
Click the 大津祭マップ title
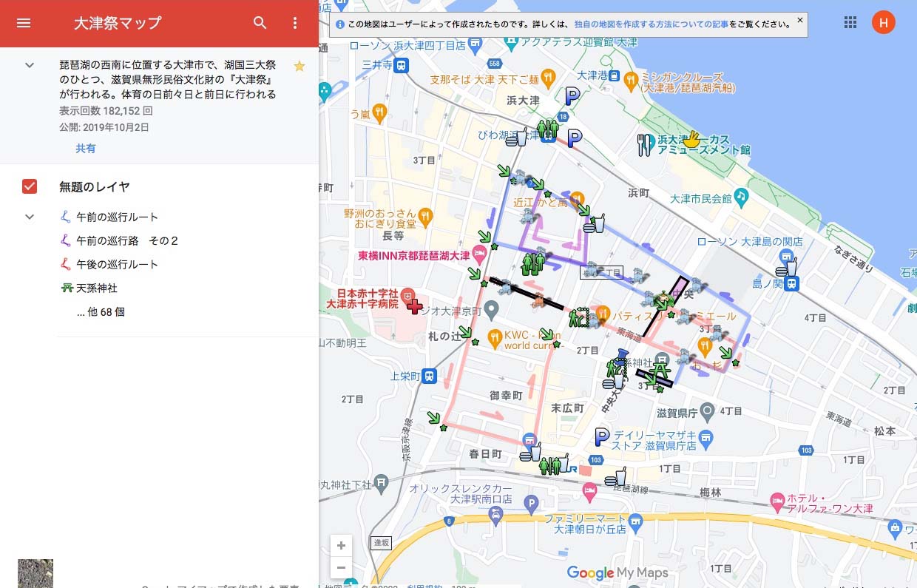(117, 23)
